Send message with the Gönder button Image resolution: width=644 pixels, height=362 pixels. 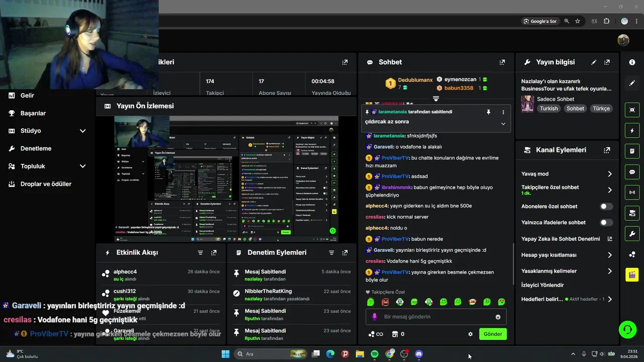(x=493, y=334)
